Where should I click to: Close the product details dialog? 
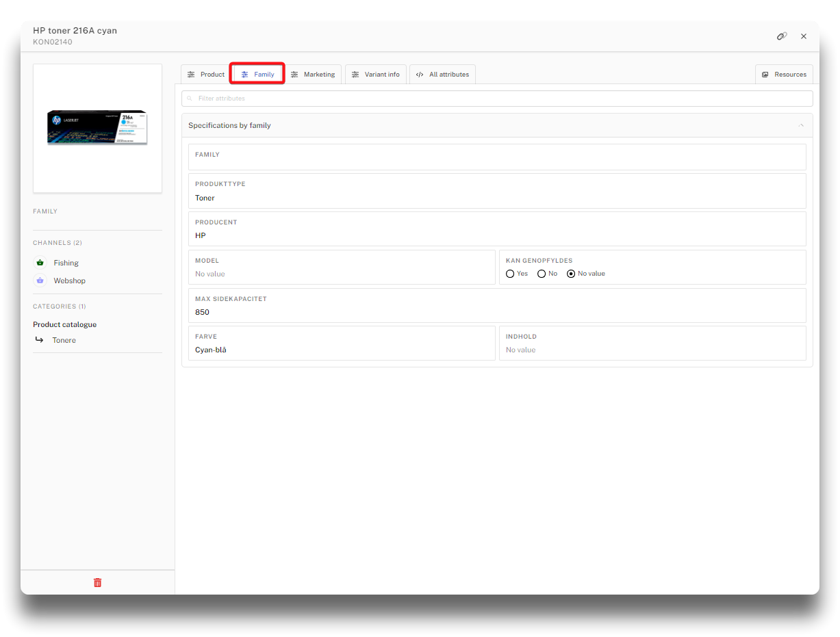click(x=804, y=36)
